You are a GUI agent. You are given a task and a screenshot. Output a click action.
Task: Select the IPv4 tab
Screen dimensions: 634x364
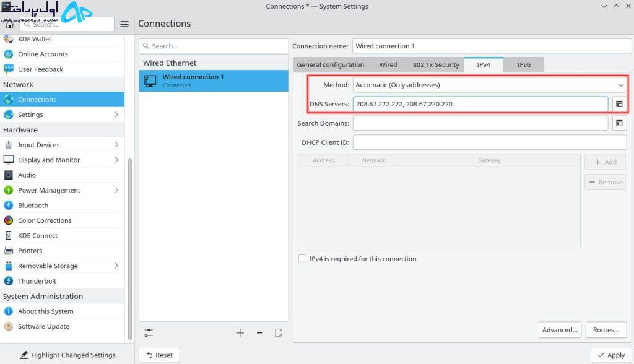point(484,65)
